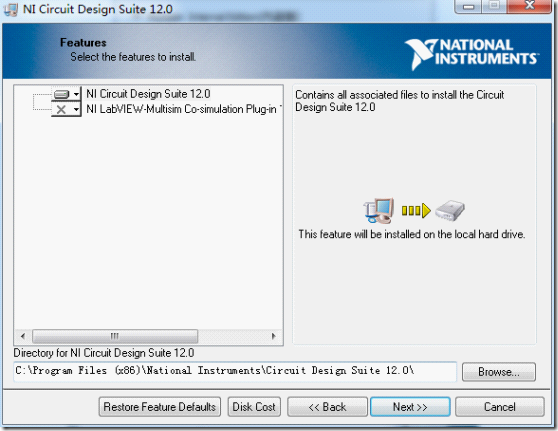Click the installer icon in title bar
The height and width of the screenshot is (431, 558).
click(x=11, y=10)
